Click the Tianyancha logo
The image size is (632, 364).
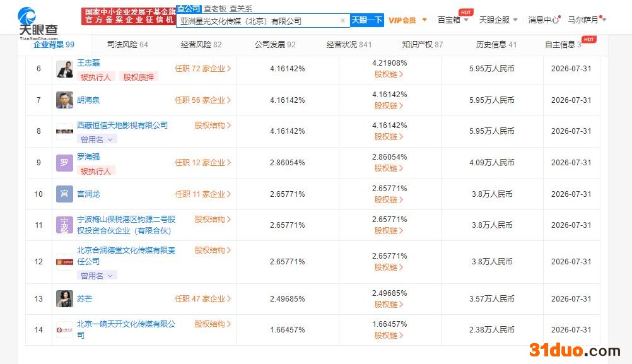click(38, 22)
